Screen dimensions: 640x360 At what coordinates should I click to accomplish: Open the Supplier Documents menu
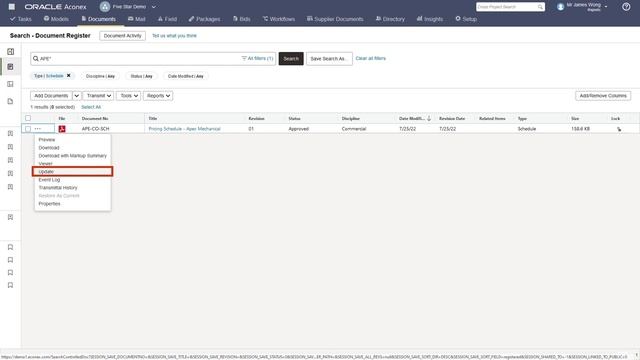pyautogui.click(x=335, y=19)
